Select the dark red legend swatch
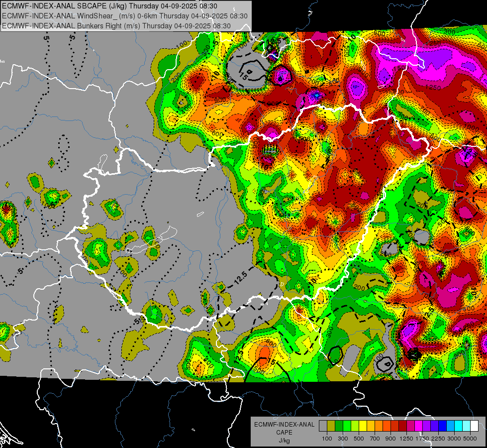This screenshot has width=487, height=448. coord(402,426)
